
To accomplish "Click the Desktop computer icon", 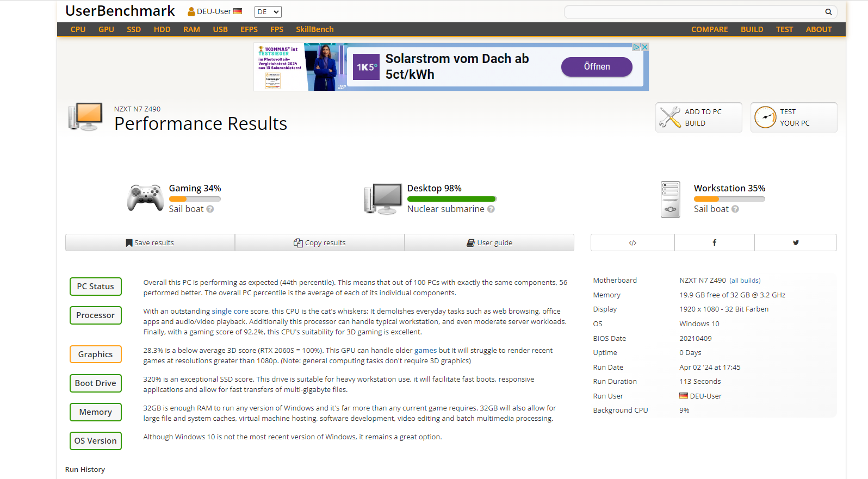I will pos(383,198).
